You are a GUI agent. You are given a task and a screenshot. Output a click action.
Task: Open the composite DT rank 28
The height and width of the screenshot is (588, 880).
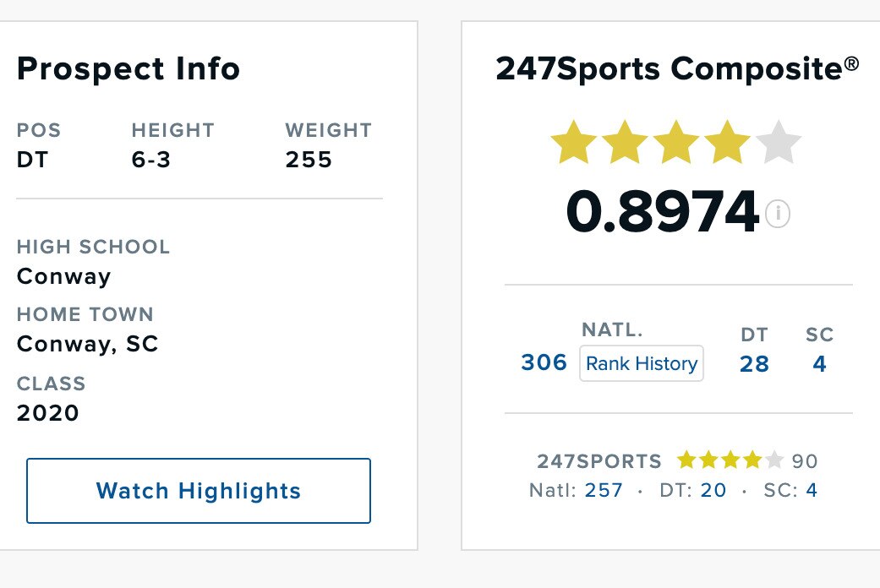pyautogui.click(x=754, y=364)
